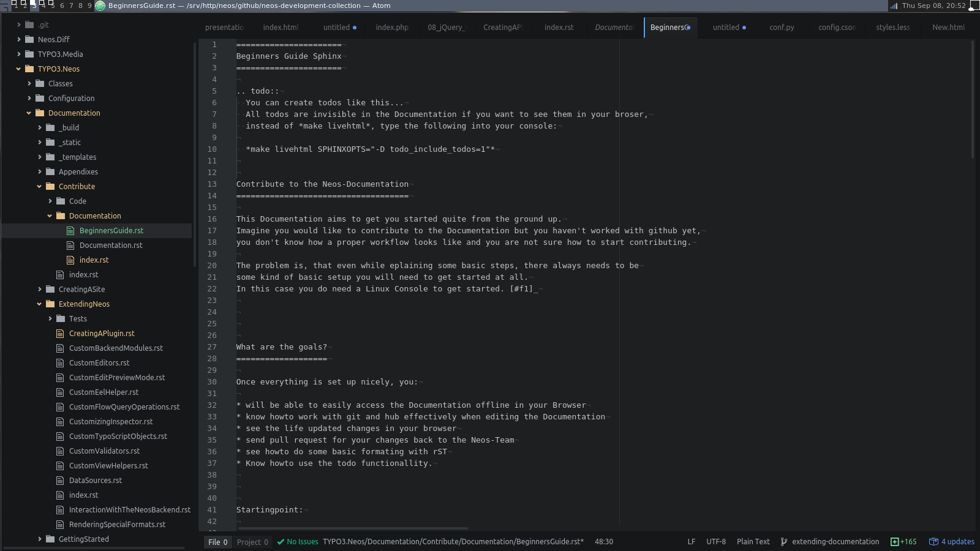Click the folder icon next to _templates

50,157
